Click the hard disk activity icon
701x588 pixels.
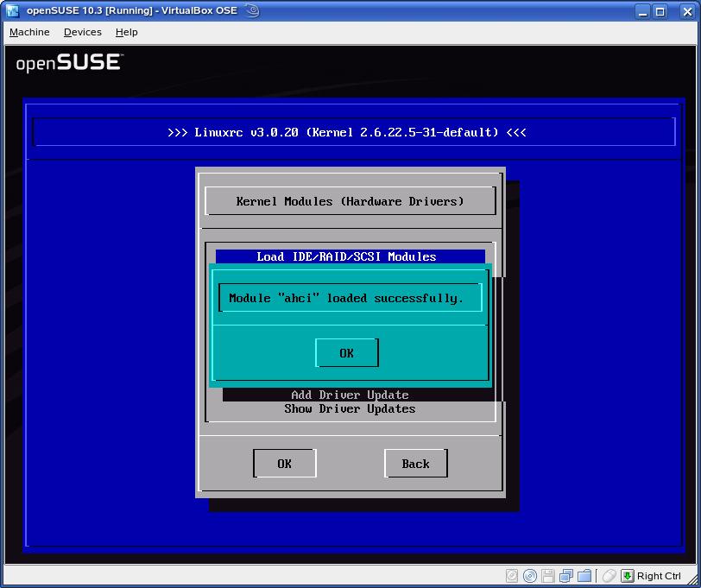click(x=512, y=575)
